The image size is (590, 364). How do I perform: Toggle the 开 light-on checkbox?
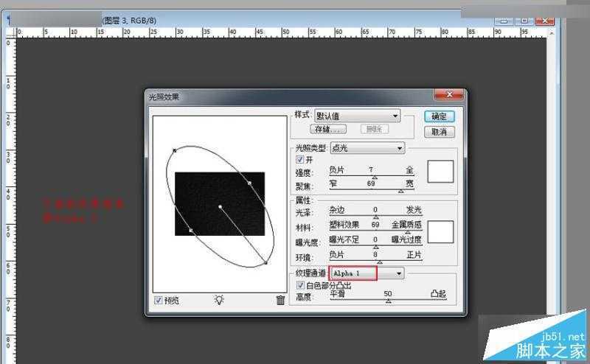click(x=299, y=159)
